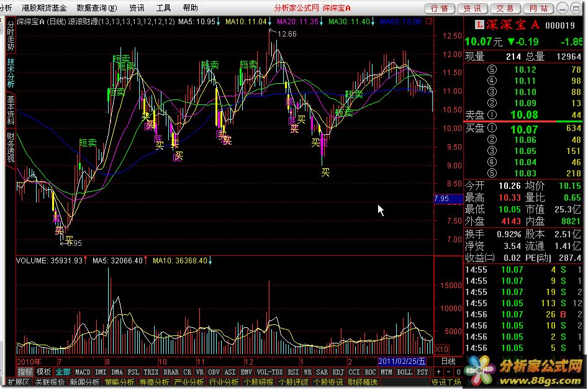The height and width of the screenshot is (390, 588).
Task: Select the RSI indicator
Action: tap(293, 372)
